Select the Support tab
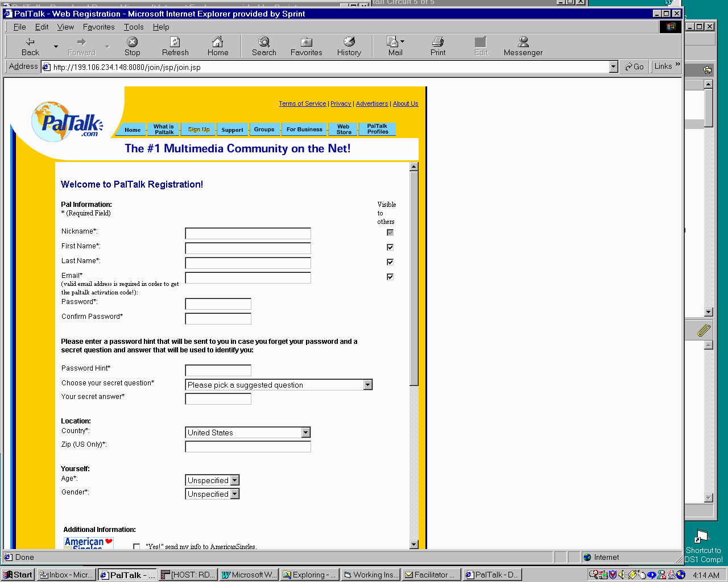 point(232,130)
